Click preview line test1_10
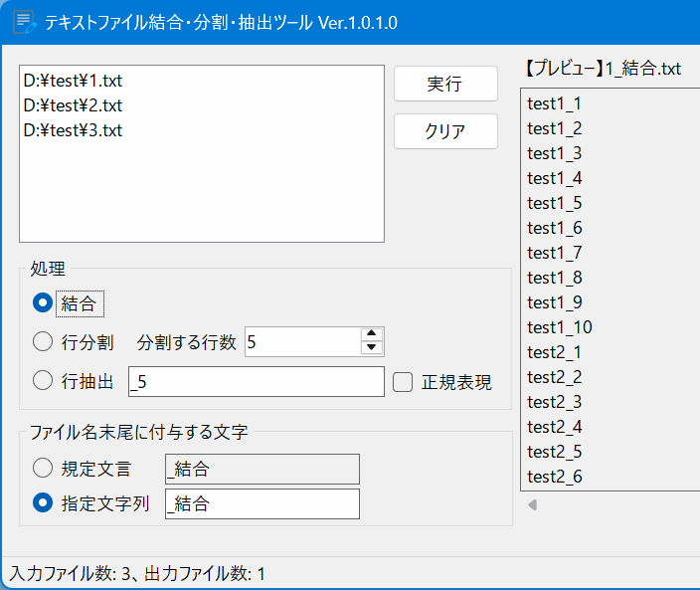 point(560,327)
